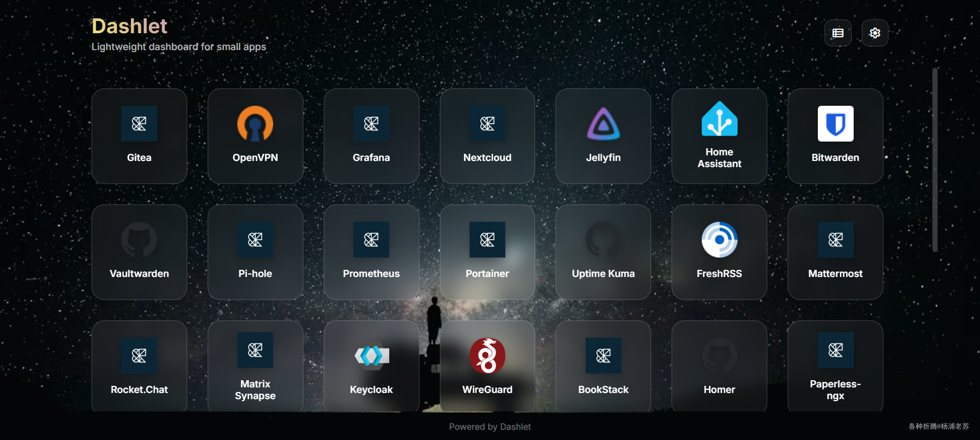980x440 pixels.
Task: Open the Gitea app icon
Action: [x=139, y=124]
